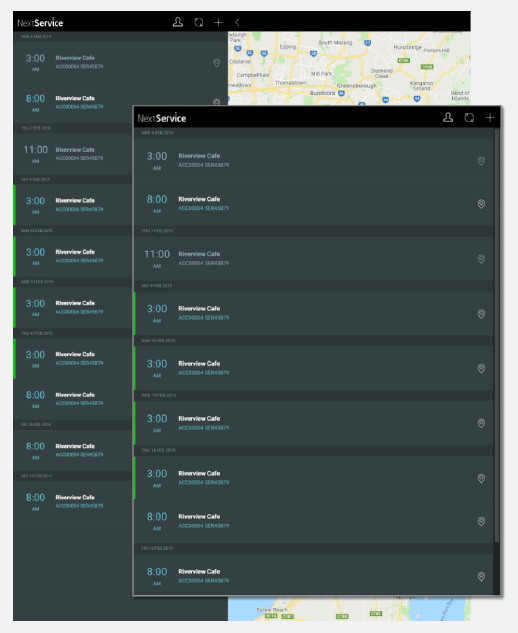Click map pin on THU 14 FEB 3:00 AM row, front window
This screenshot has height=633, width=518.
[481, 478]
